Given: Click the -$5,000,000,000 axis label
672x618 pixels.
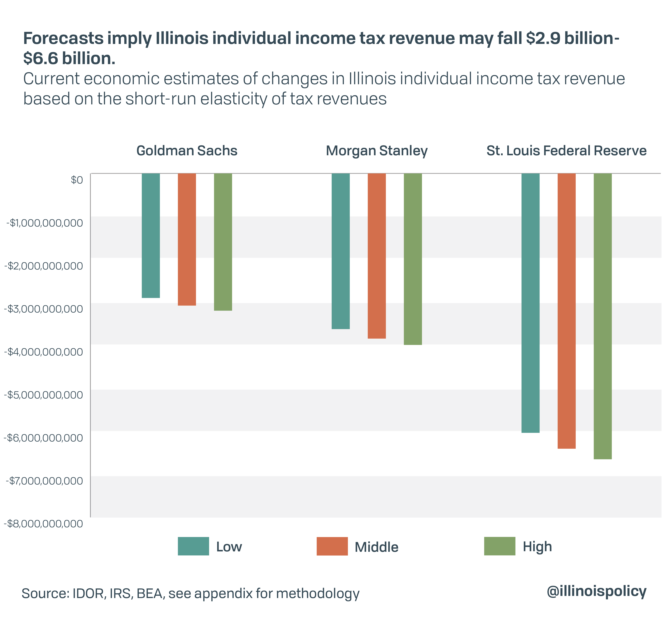Looking at the screenshot, I should pos(43,395).
